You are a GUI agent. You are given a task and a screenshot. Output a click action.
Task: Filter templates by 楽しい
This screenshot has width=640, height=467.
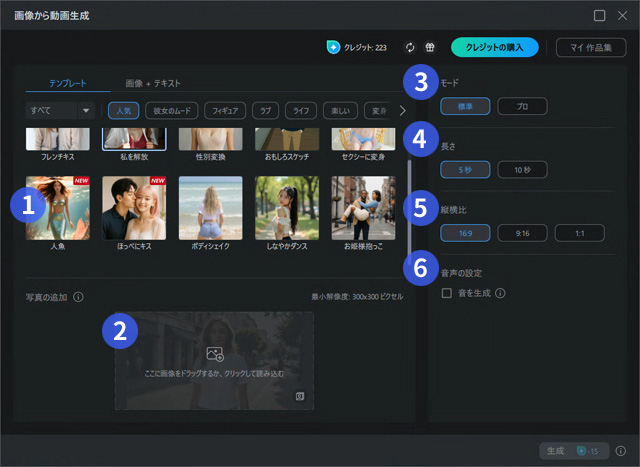coord(340,111)
